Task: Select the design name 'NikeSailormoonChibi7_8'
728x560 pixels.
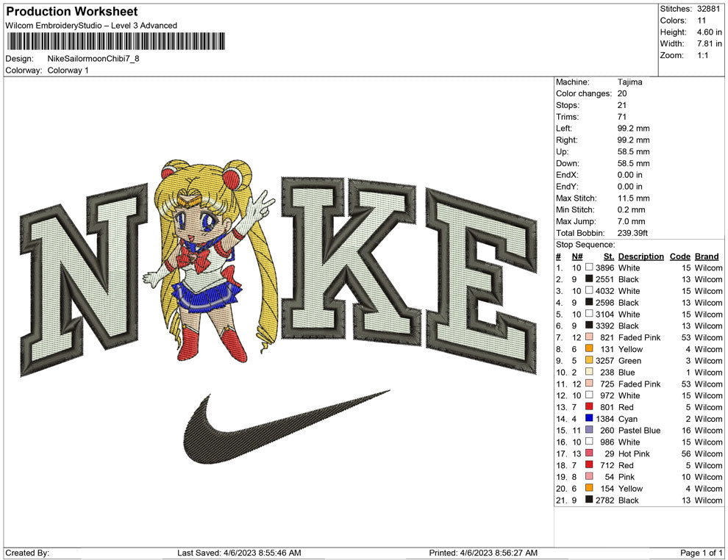Action: tap(93, 59)
